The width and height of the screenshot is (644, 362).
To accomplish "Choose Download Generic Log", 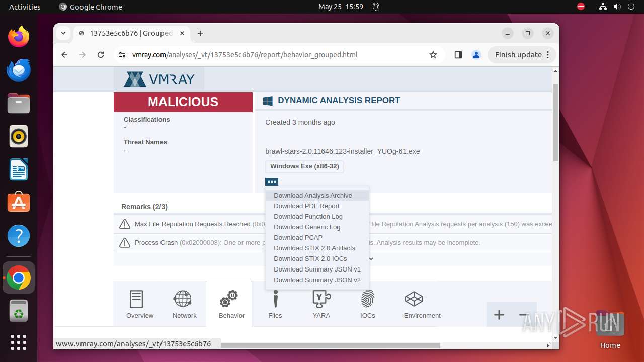I will (x=317, y=227).
